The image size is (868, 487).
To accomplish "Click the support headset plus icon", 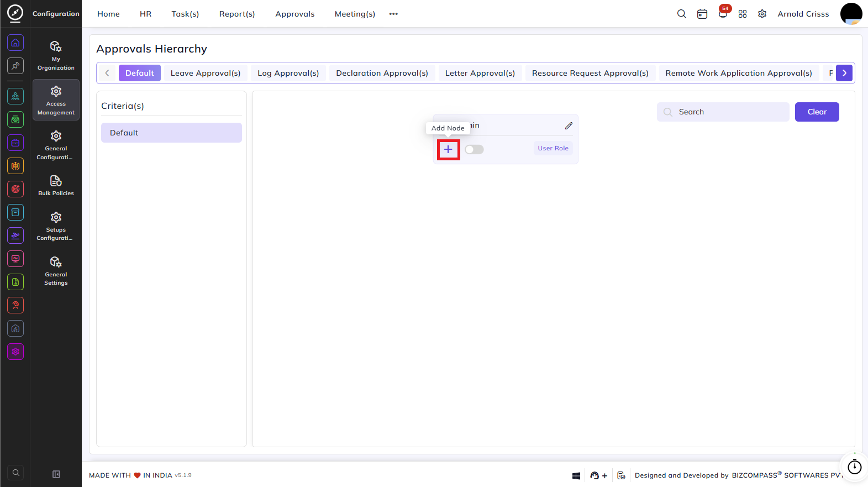I will point(599,475).
